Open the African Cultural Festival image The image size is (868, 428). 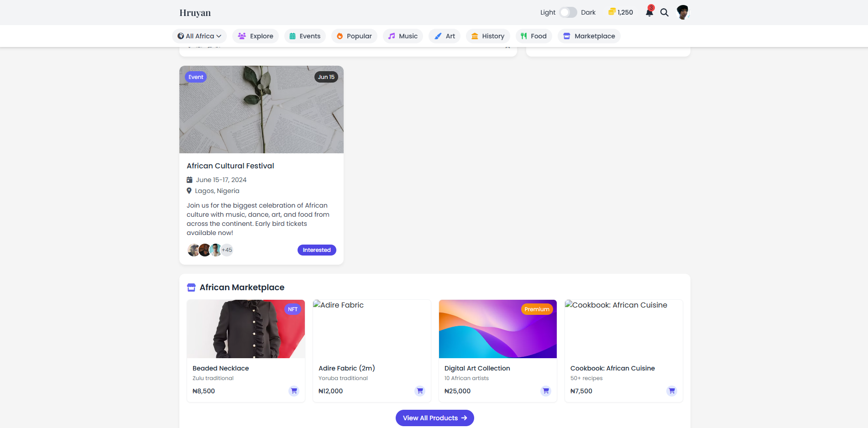[261, 110]
